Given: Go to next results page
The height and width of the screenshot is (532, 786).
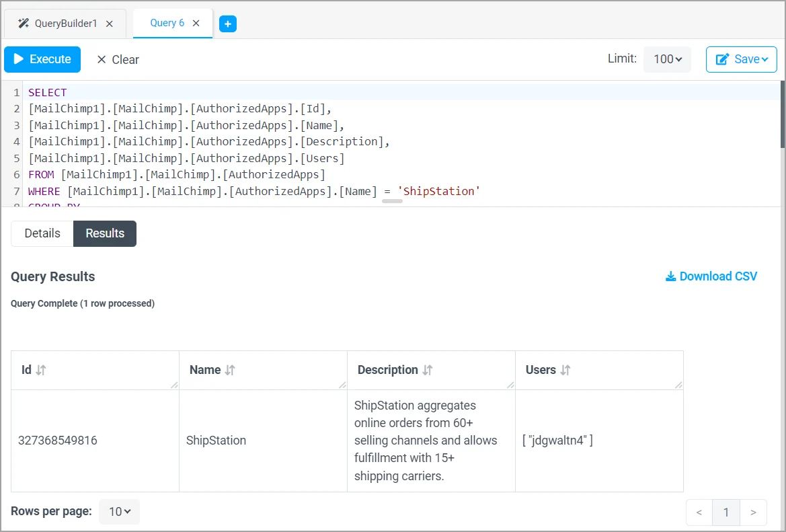Looking at the screenshot, I should pos(753,512).
